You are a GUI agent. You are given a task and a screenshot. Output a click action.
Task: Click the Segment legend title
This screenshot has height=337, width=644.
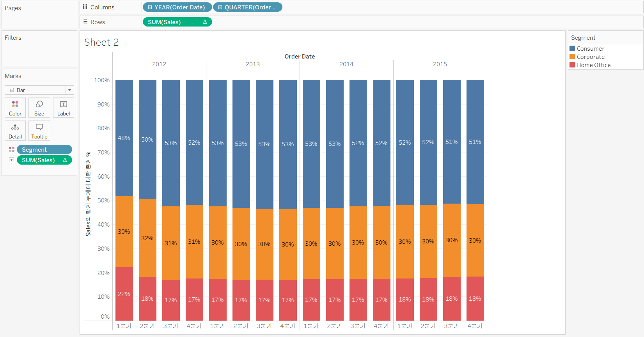pos(583,38)
